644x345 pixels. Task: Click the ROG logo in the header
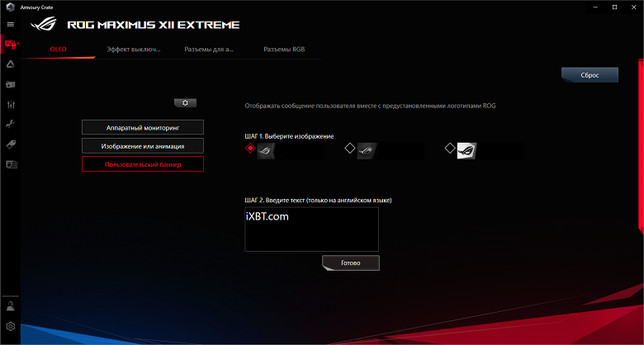[x=45, y=24]
